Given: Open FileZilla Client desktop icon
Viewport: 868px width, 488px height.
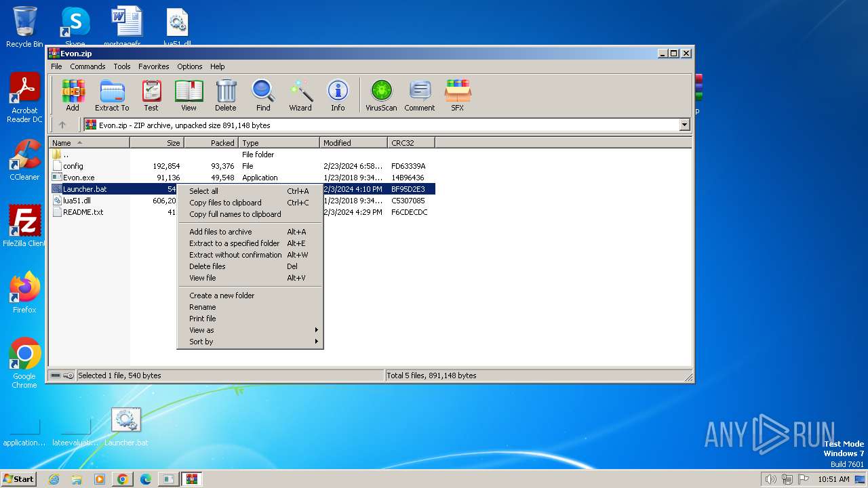Looking at the screenshot, I should (x=24, y=226).
